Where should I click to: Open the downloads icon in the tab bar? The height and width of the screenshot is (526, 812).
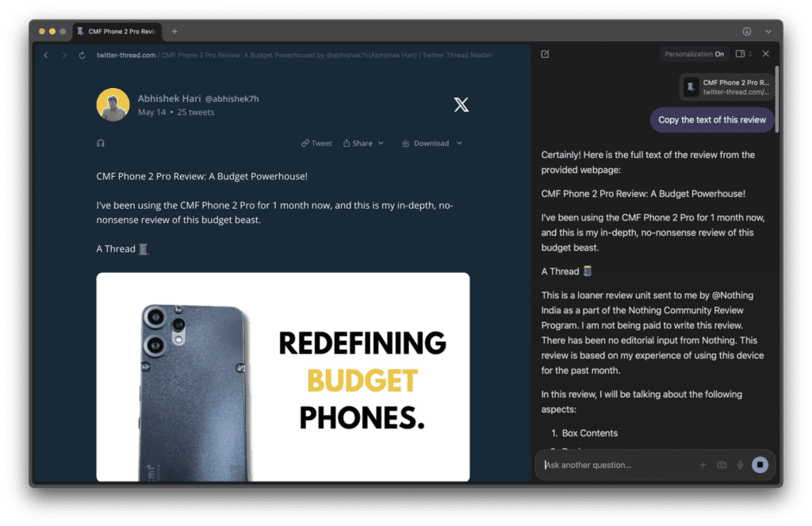pyautogui.click(x=747, y=32)
